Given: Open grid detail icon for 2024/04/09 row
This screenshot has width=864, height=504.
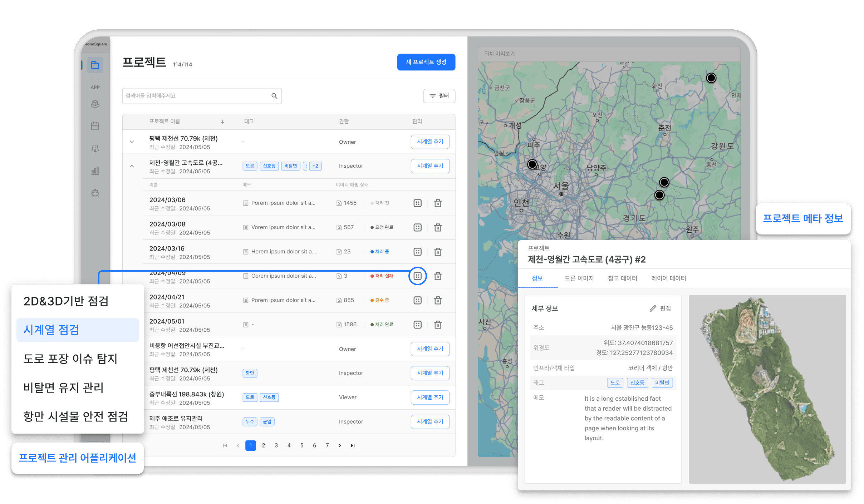Looking at the screenshot, I should pos(417,276).
